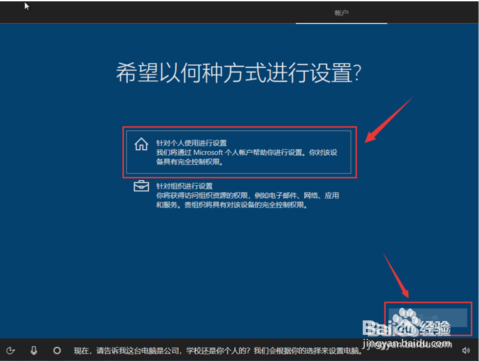
Task: Click Cortana's prompt text starting with 现在,请告诉我
Action: pos(218,351)
